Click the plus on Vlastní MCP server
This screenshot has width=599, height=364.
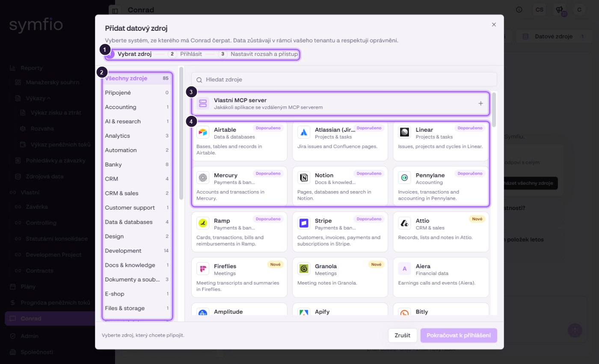click(x=480, y=104)
